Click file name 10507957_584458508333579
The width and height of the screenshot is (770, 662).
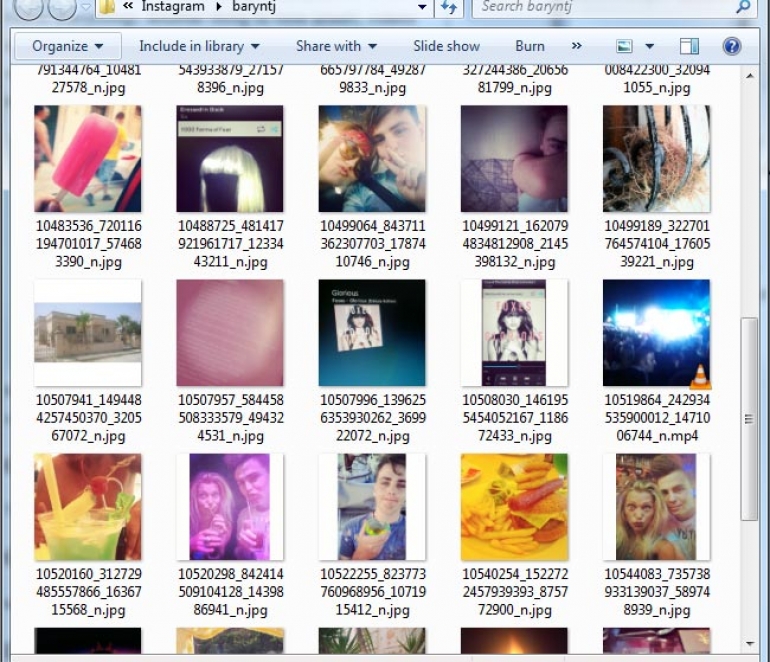[230, 417]
